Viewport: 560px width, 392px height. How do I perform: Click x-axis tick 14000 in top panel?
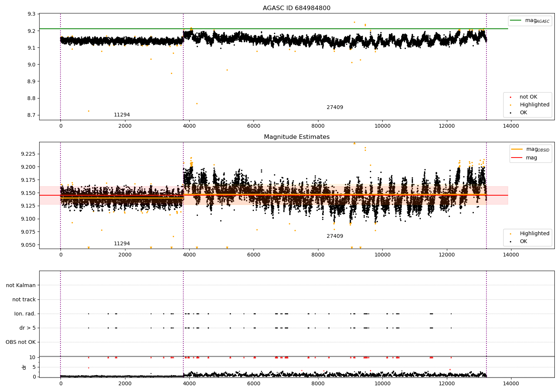511,126
